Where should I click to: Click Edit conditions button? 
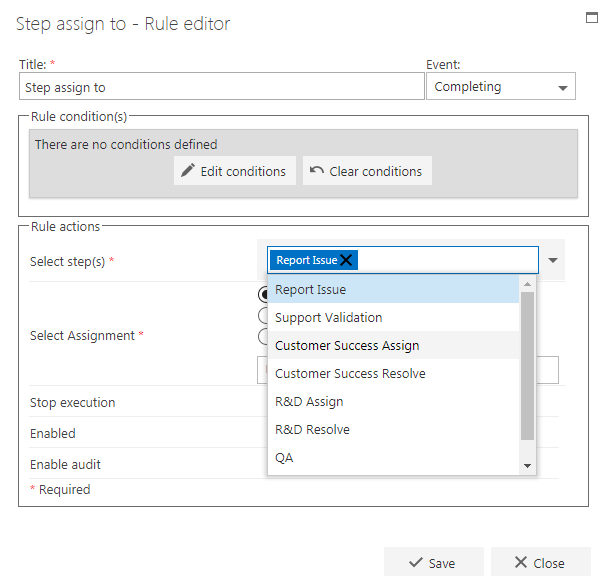pos(235,171)
